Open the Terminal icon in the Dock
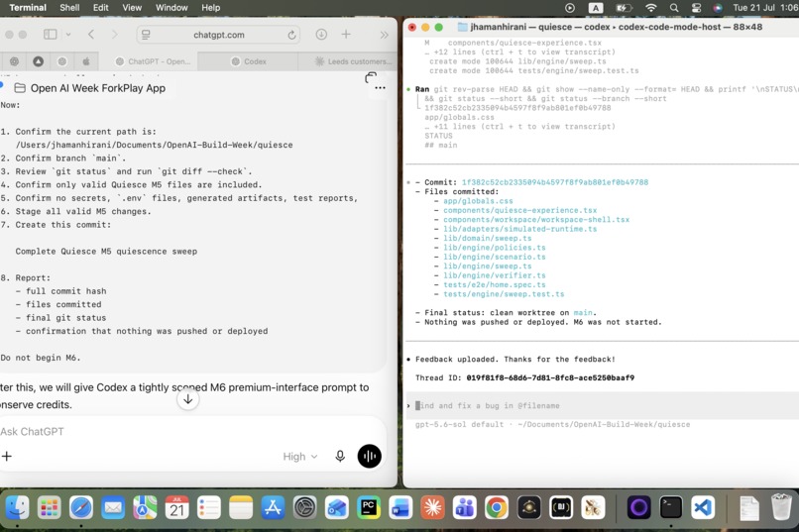 (x=670, y=507)
